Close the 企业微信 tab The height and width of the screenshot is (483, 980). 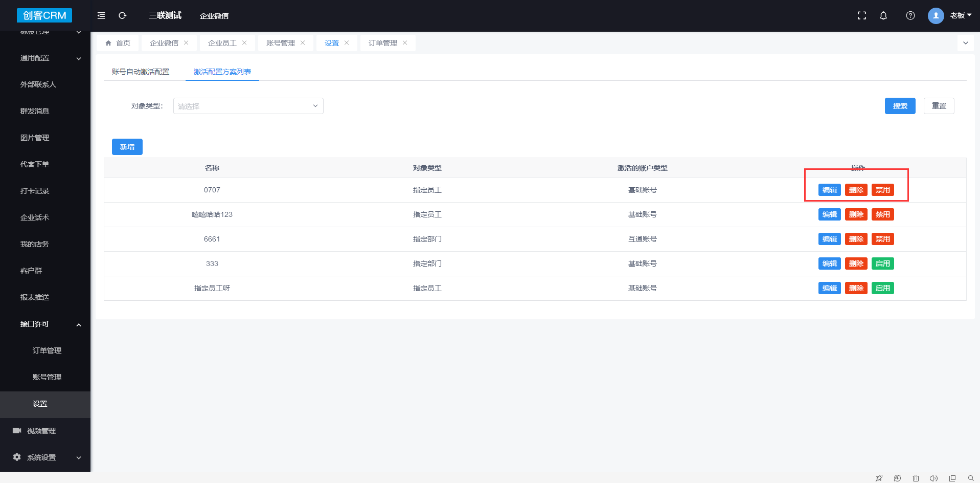(x=186, y=42)
